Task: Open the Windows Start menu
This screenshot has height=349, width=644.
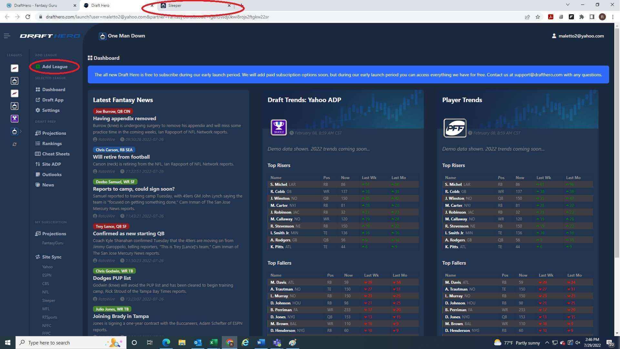Action: click(8, 343)
